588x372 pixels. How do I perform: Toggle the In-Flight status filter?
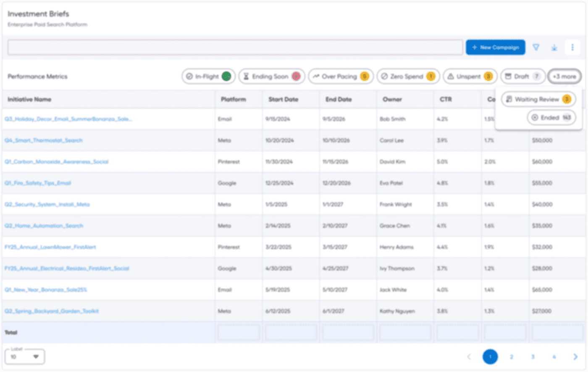(208, 76)
